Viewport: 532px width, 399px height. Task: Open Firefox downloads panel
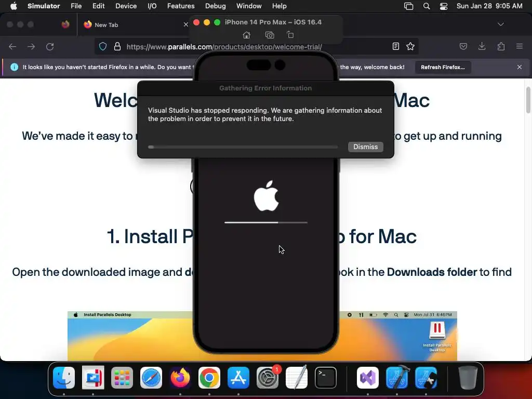482,46
